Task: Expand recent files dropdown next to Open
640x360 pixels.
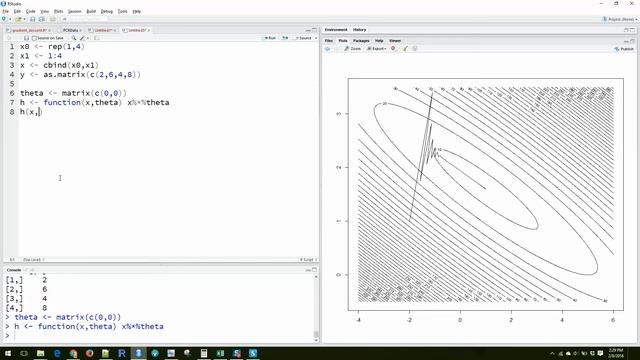Action: [x=24, y=19]
